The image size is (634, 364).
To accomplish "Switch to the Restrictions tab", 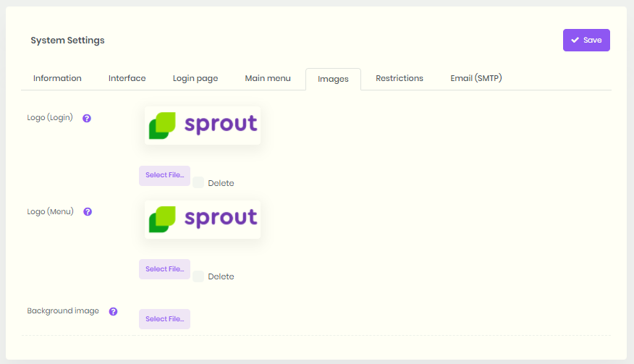I will coord(400,78).
